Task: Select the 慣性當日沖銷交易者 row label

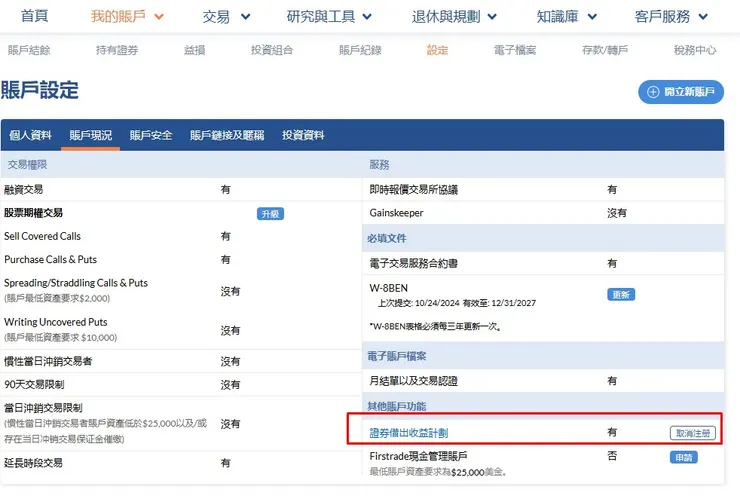Action: tap(48, 361)
